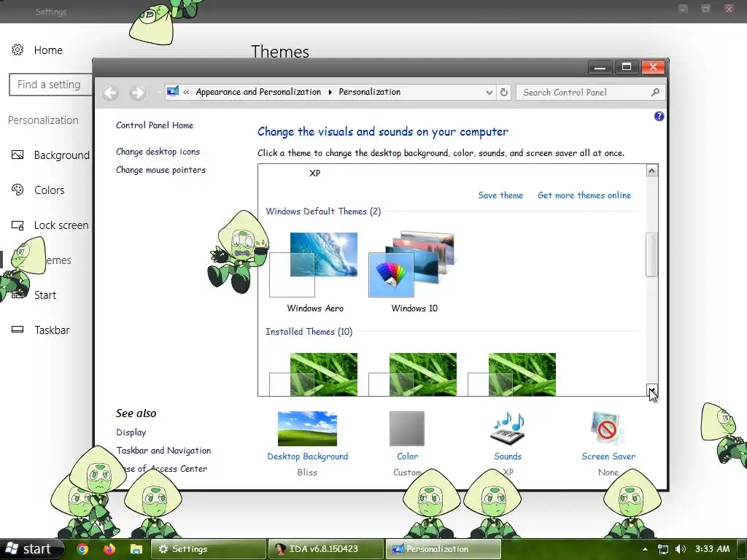Select the second installed grass theme
Image resolution: width=747 pixels, height=560 pixels.
tap(413, 374)
